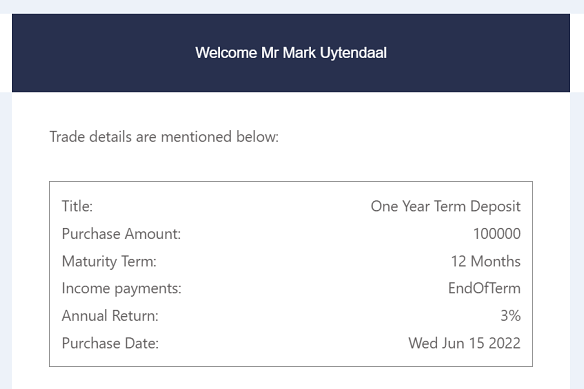584x389 pixels.
Task: Click the 100000 amount value
Action: pos(497,234)
